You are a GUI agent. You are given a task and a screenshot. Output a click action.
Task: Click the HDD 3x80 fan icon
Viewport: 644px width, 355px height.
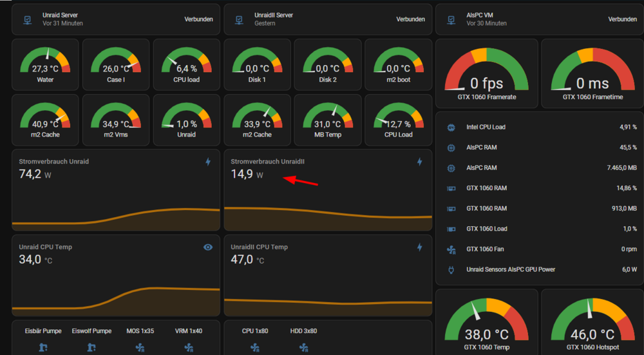[303, 348]
